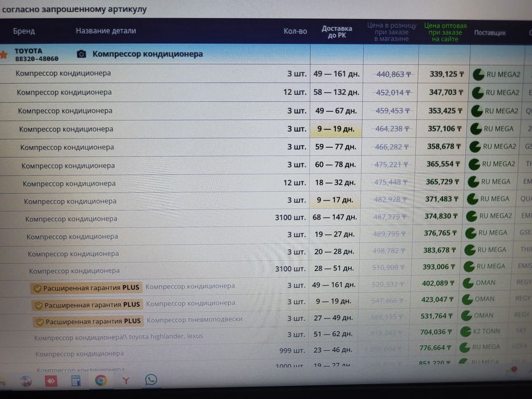Click KZ TONN supplier name

pos(486,331)
